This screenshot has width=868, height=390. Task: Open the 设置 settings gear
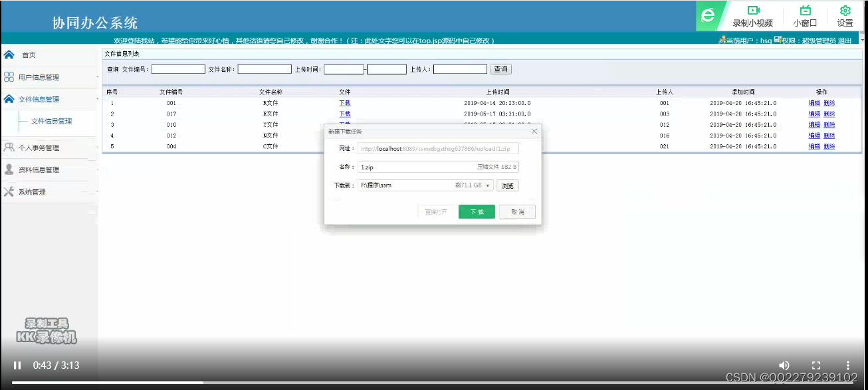(845, 11)
